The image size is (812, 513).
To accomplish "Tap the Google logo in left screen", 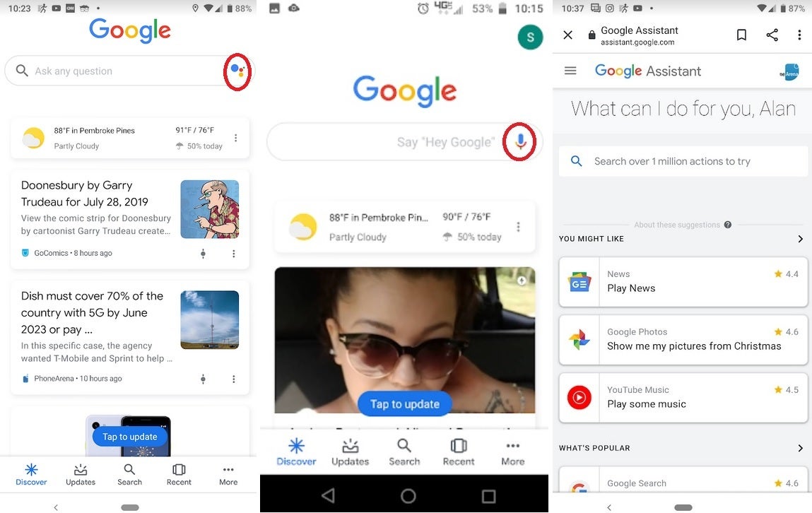I will click(x=130, y=30).
